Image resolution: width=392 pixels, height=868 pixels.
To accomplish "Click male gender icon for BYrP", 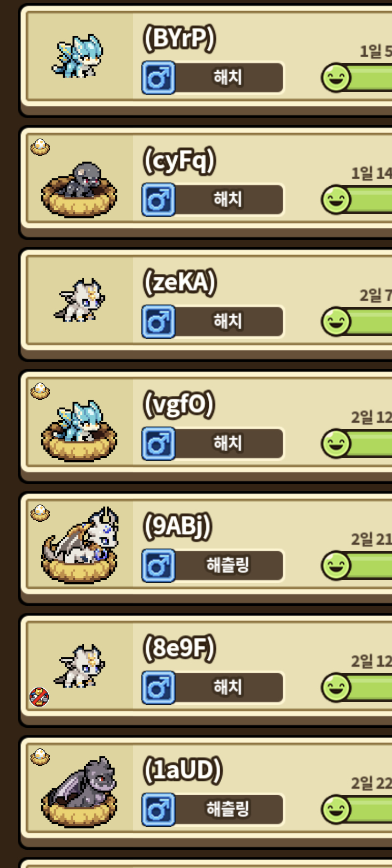I will (x=159, y=78).
